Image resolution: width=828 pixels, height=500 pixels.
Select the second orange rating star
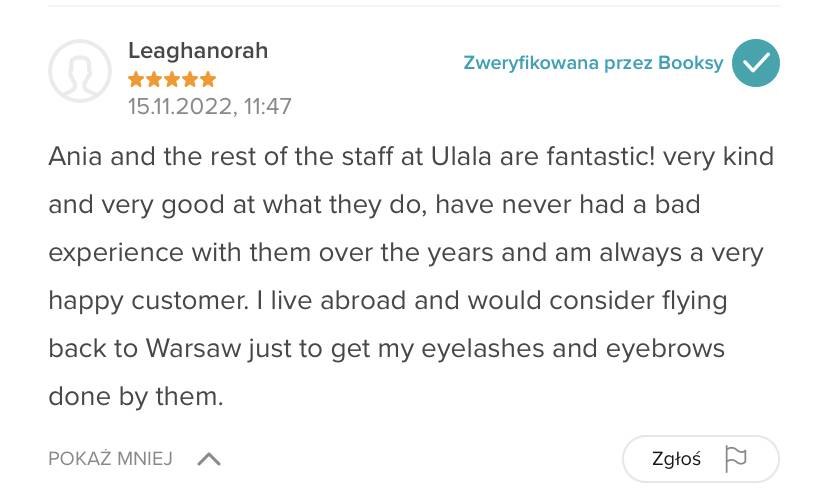[x=154, y=79]
